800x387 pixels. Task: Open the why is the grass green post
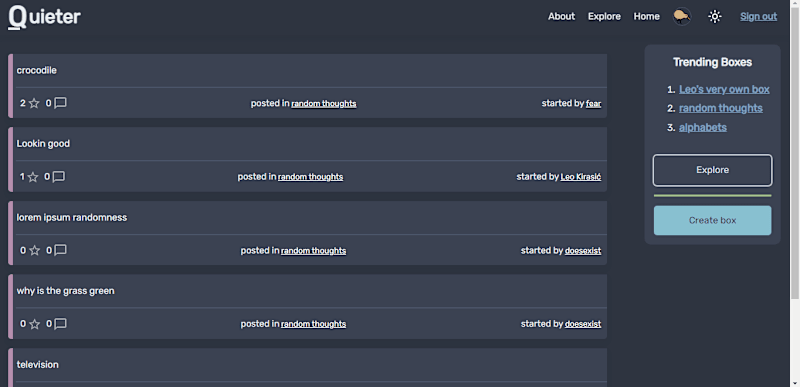click(65, 291)
